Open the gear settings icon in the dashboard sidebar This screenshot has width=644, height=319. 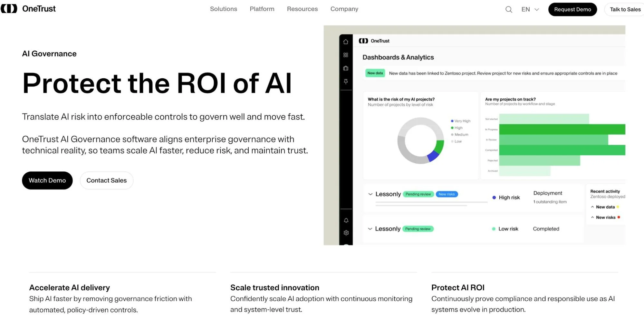click(346, 233)
